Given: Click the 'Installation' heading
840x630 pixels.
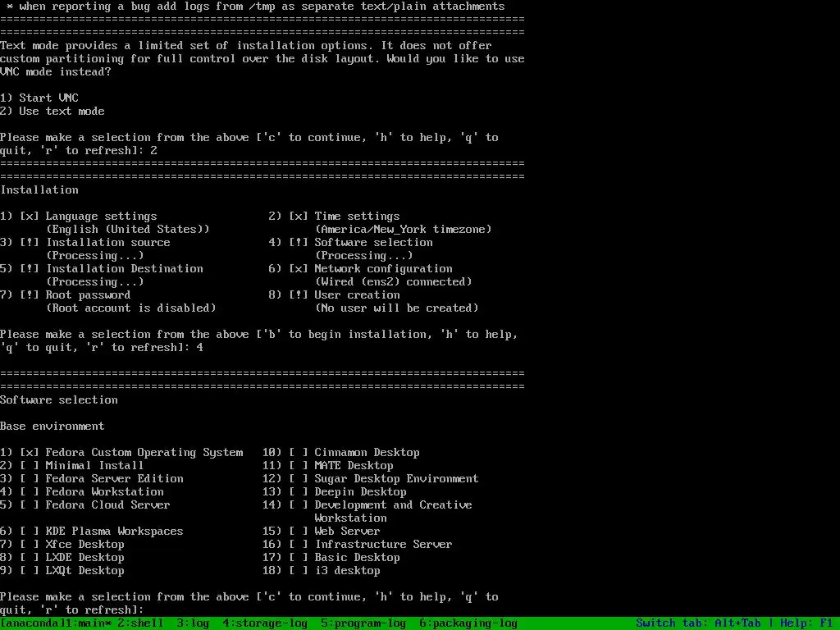Looking at the screenshot, I should tap(39, 190).
